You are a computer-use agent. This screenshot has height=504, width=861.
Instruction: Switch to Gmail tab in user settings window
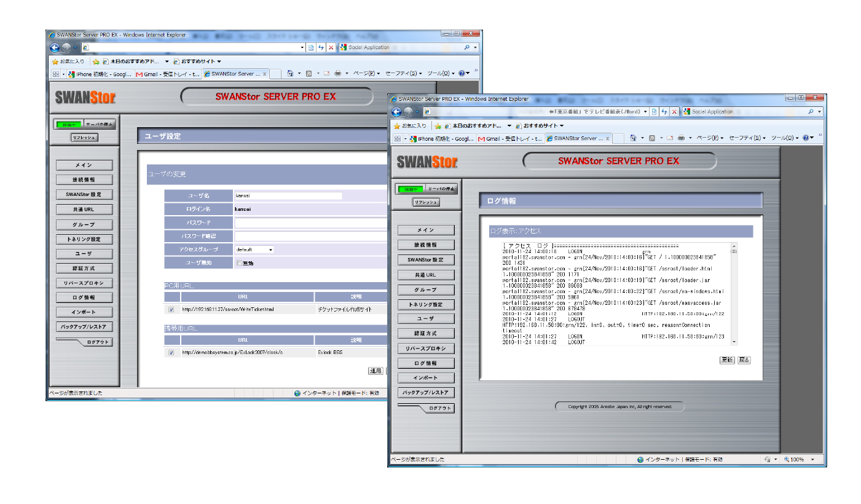click(x=168, y=74)
